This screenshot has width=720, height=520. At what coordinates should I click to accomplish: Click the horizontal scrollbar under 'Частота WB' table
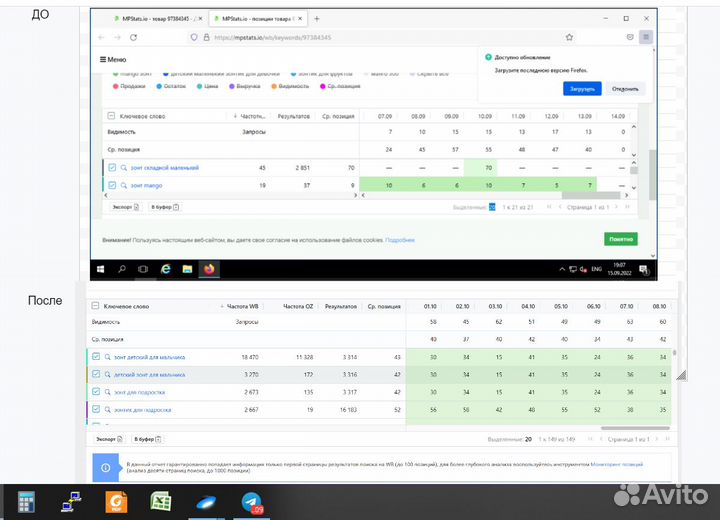coord(635,428)
